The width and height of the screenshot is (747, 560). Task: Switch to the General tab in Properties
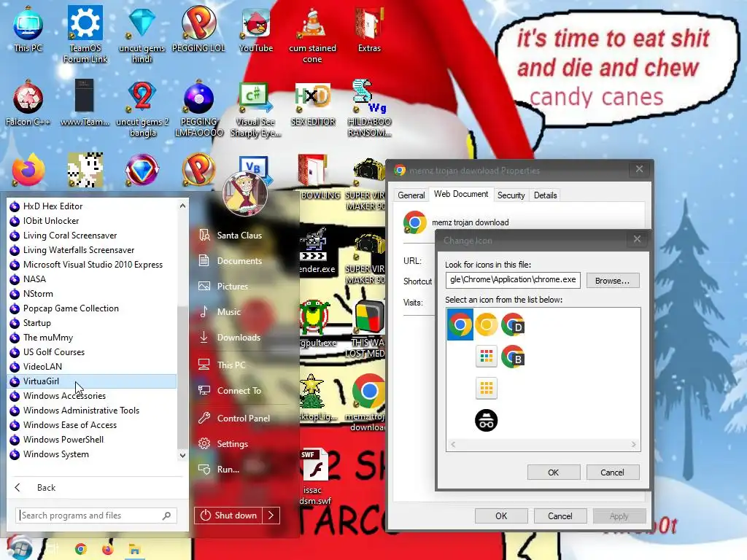coord(411,195)
